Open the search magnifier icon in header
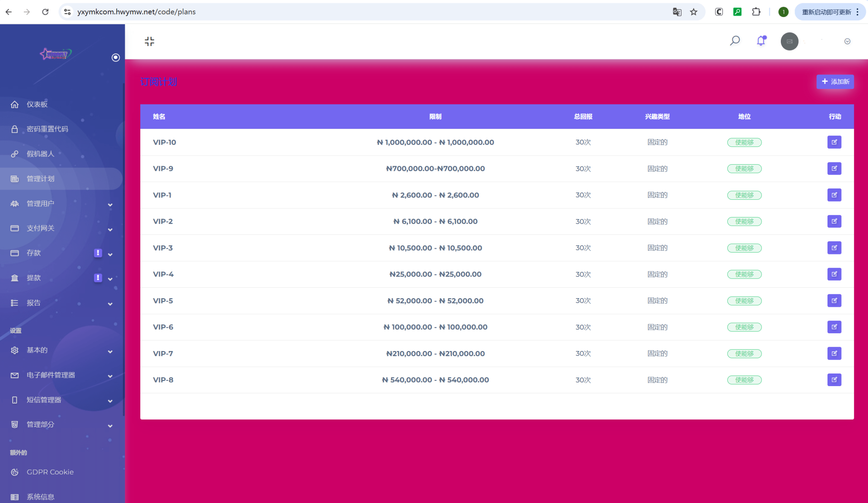Image resolution: width=868 pixels, height=503 pixels. point(735,41)
